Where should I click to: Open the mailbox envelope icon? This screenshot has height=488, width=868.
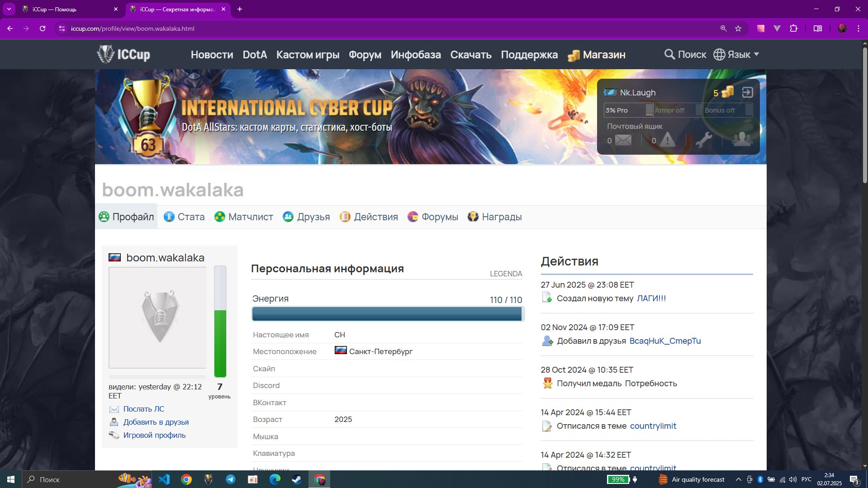(x=623, y=140)
